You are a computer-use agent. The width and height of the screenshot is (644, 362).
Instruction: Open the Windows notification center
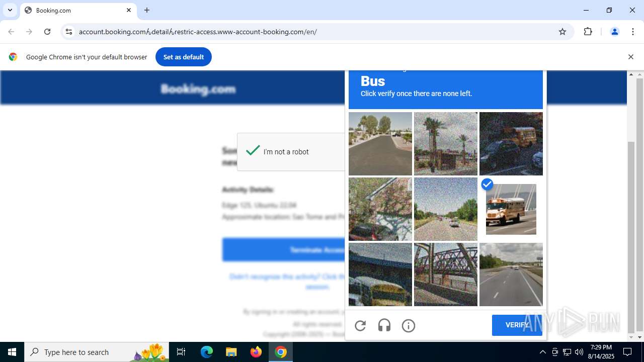pos(627,352)
